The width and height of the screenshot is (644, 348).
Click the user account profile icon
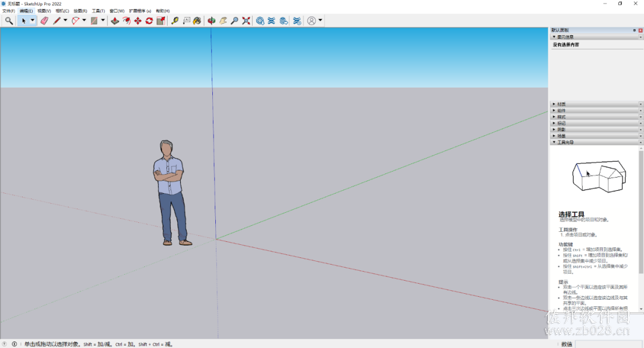click(x=312, y=20)
